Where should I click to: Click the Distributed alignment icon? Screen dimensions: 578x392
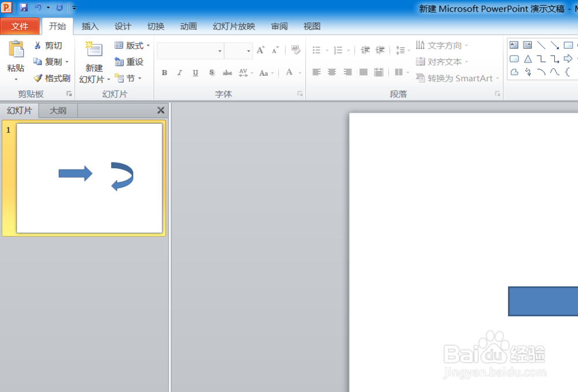point(379,72)
